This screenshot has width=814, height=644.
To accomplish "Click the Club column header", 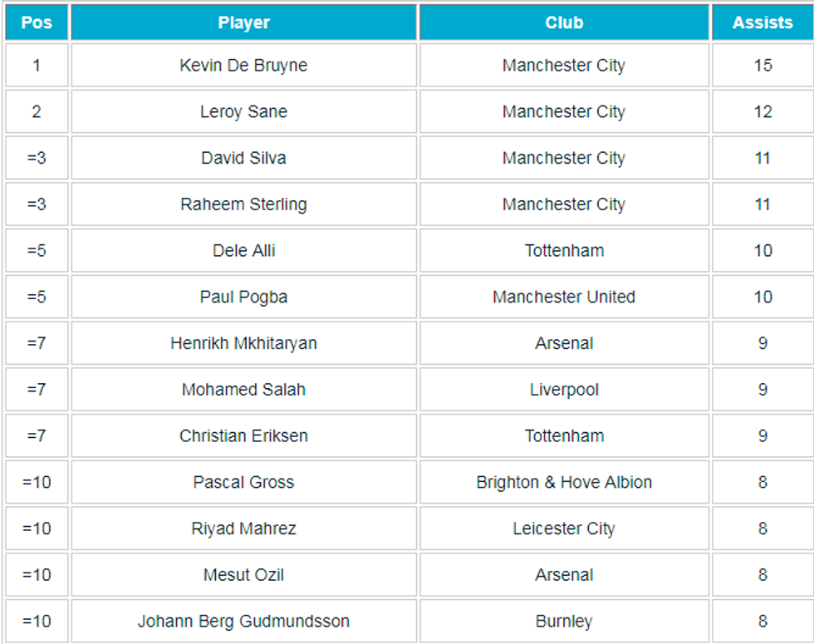I will (x=564, y=22).
